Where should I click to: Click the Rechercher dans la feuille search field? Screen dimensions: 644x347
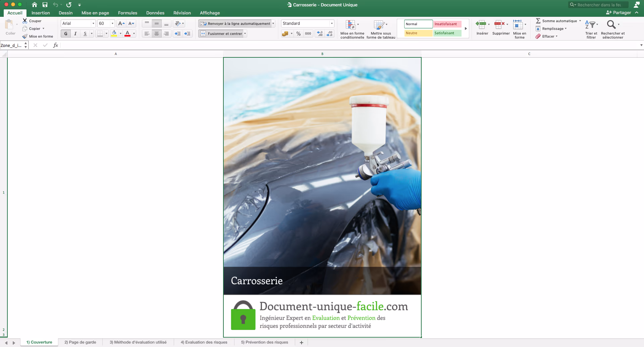tap(599, 5)
